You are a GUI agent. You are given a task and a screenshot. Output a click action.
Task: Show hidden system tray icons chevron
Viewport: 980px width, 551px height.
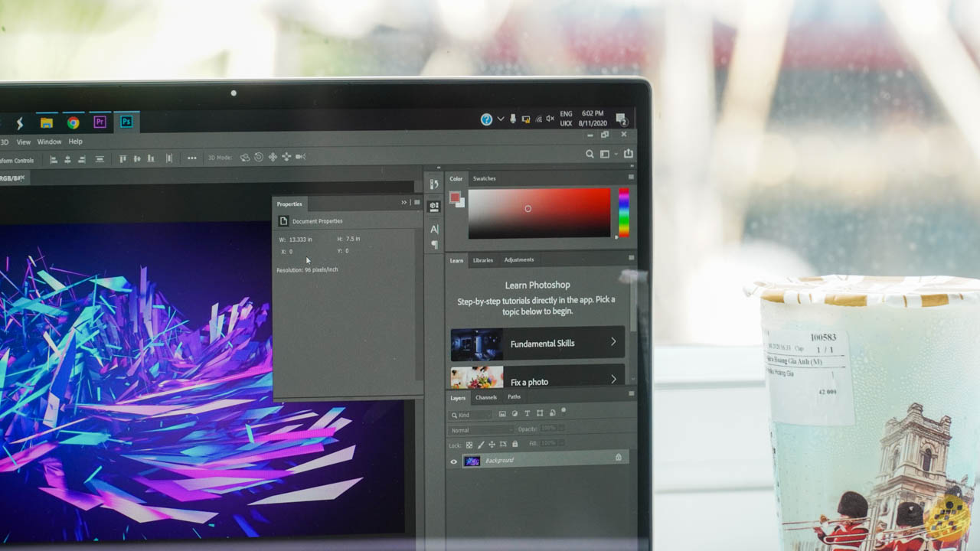pos(501,119)
